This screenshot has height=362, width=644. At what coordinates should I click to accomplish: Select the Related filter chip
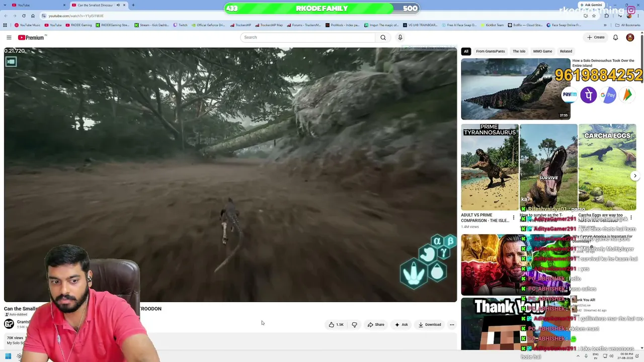click(x=566, y=51)
